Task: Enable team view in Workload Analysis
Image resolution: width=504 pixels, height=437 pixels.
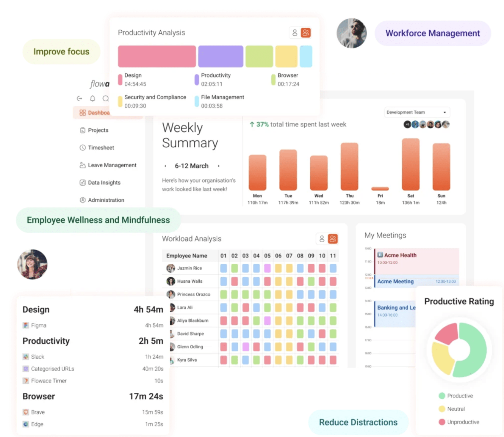Action: (333, 238)
